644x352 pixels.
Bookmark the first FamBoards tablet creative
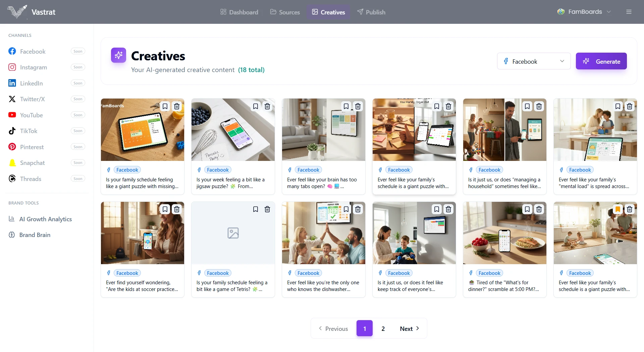tap(165, 106)
